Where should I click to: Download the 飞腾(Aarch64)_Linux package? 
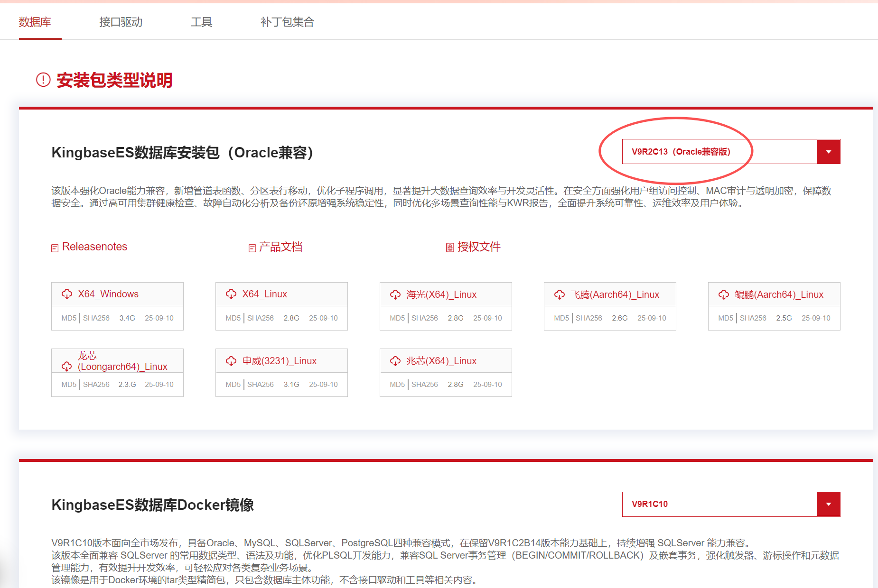pos(615,294)
